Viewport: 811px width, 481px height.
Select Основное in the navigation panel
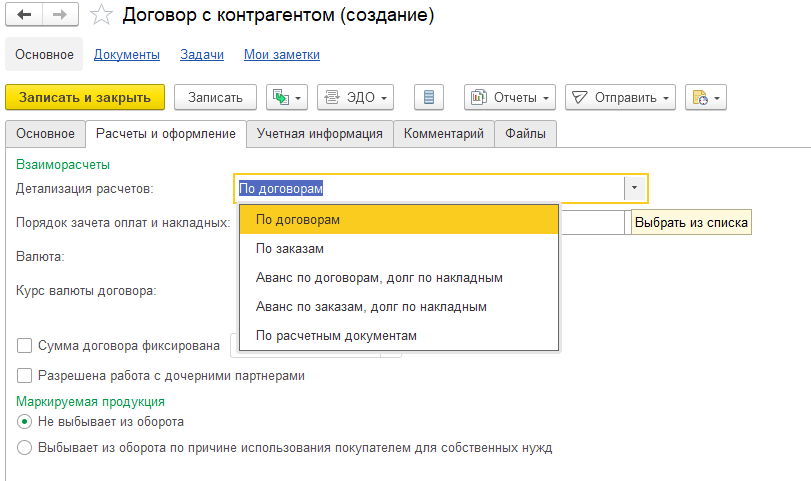(44, 54)
